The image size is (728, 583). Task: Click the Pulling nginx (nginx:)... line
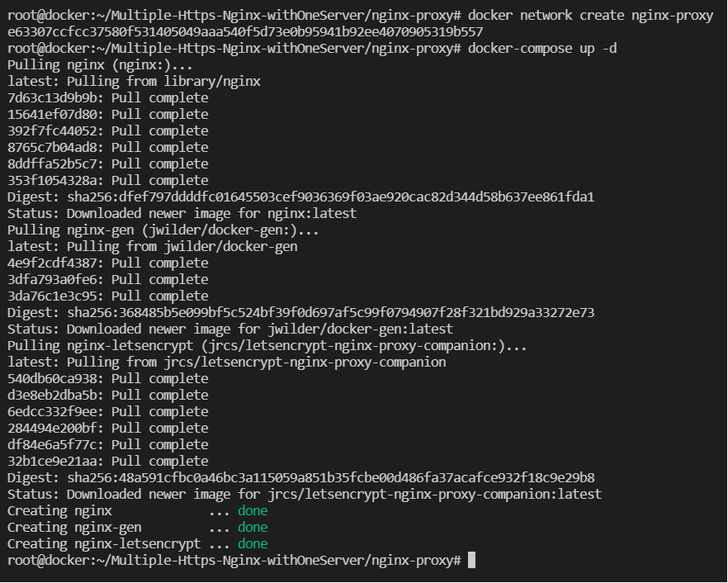tap(100, 65)
